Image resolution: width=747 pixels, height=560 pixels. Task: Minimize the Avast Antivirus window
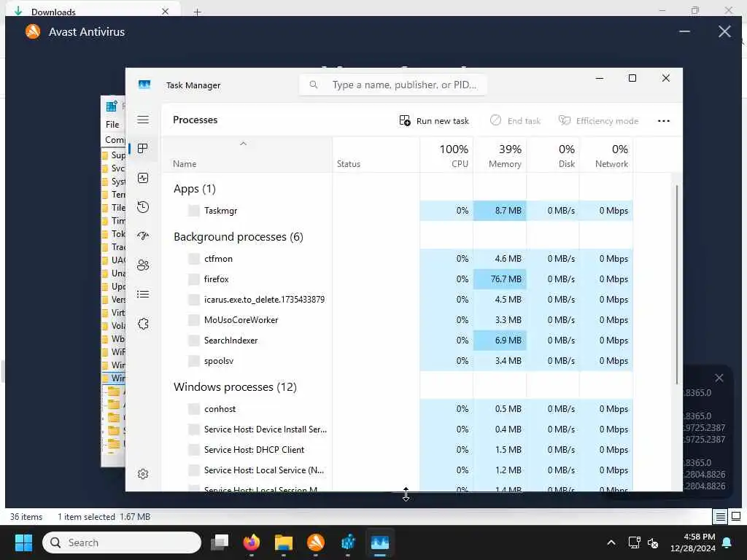tap(684, 32)
